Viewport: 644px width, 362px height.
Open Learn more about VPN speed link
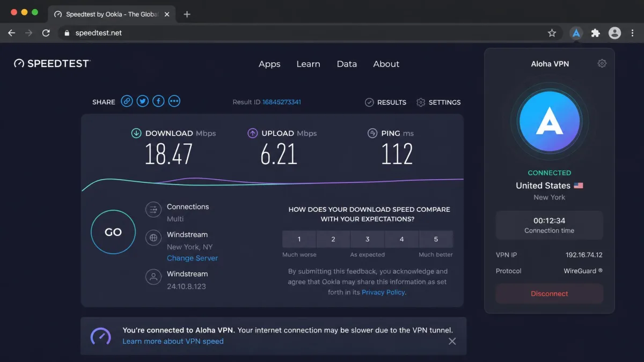coord(173,341)
